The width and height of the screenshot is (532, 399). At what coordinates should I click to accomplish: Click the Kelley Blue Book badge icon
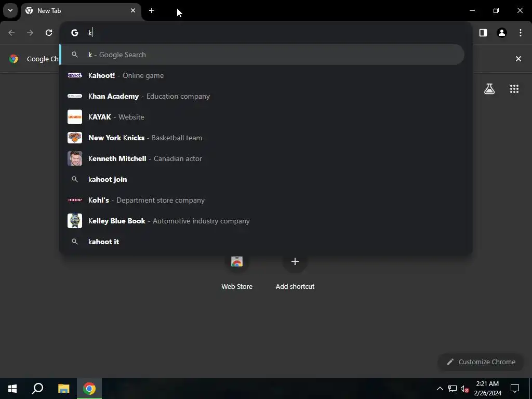click(x=75, y=221)
